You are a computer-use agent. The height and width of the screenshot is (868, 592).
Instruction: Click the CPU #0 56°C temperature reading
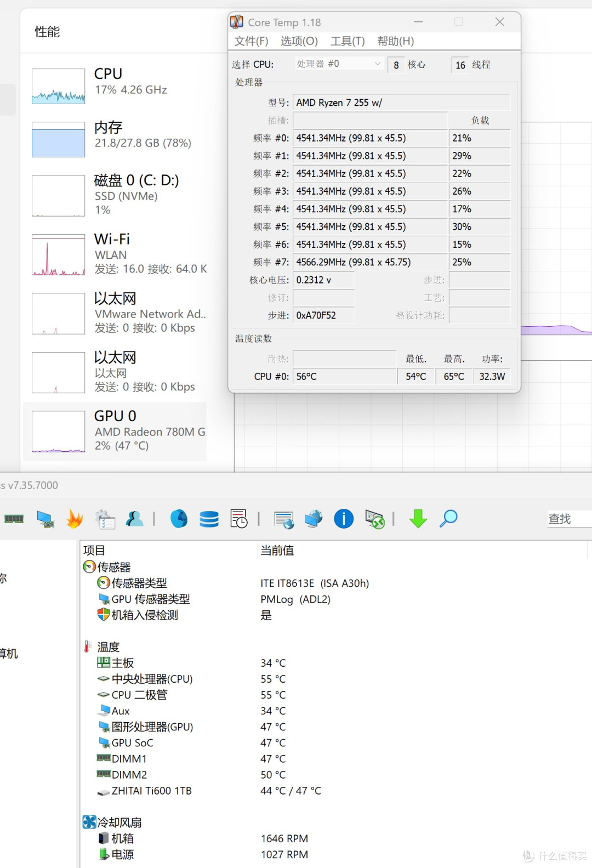click(345, 376)
